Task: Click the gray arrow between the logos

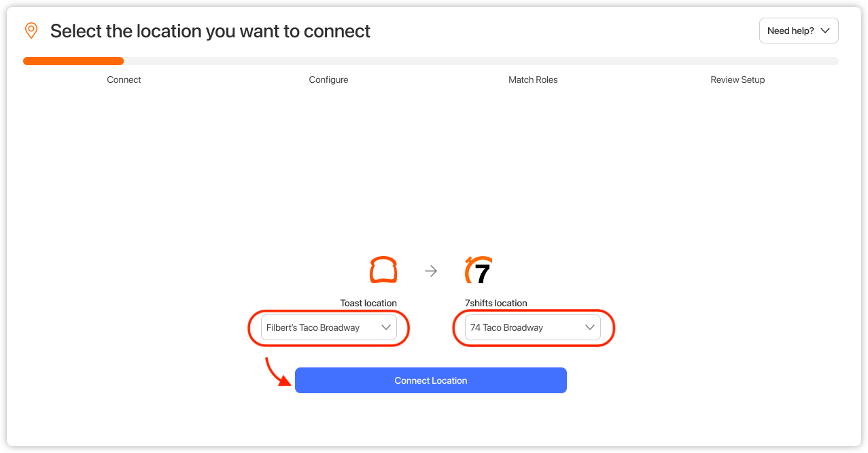Action: [x=431, y=271]
